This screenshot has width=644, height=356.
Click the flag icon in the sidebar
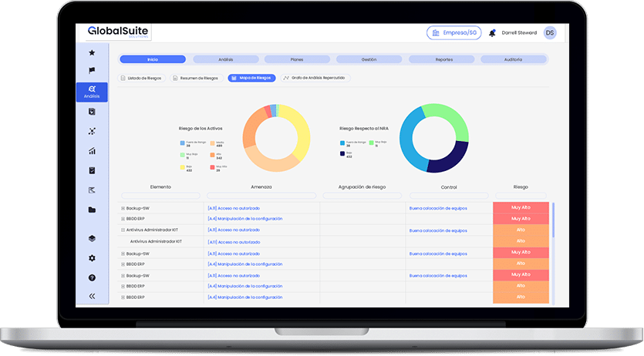click(x=92, y=71)
